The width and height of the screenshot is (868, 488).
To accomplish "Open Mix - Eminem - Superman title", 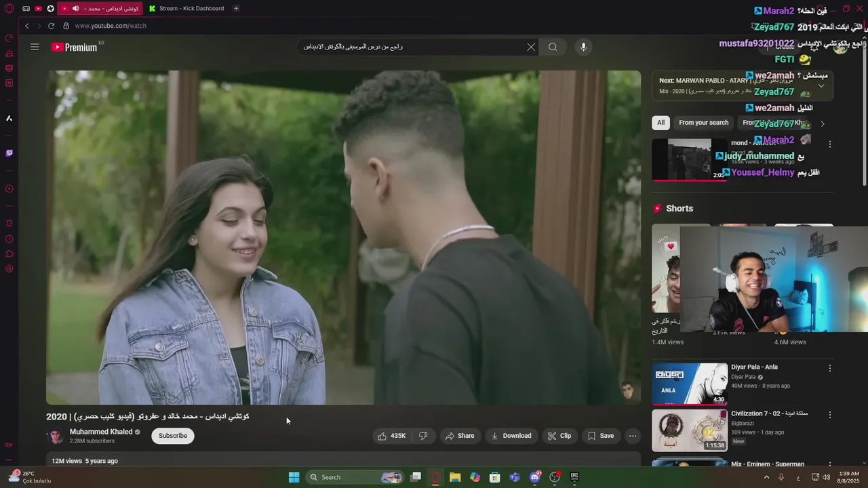I will point(768,464).
